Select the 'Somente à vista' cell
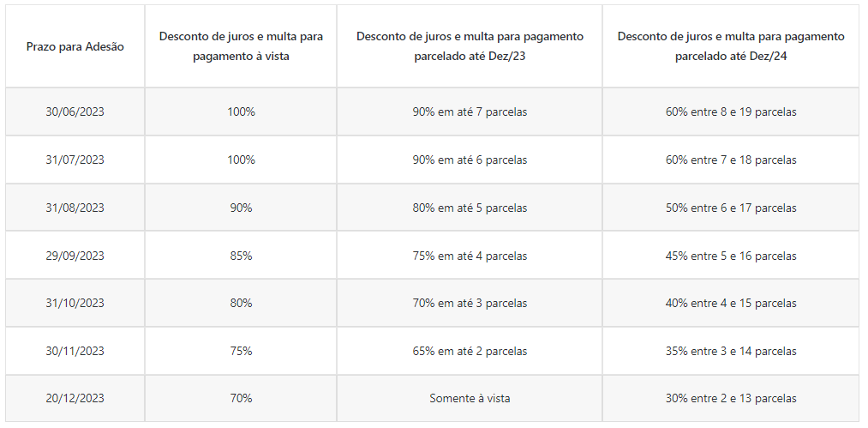Image resolution: width=868 pixels, height=428 pixels. tap(470, 399)
